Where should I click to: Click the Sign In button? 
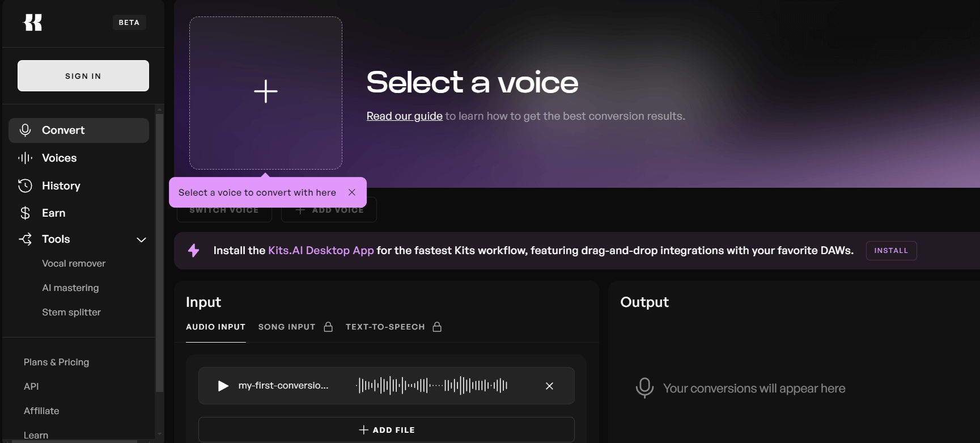(x=83, y=76)
